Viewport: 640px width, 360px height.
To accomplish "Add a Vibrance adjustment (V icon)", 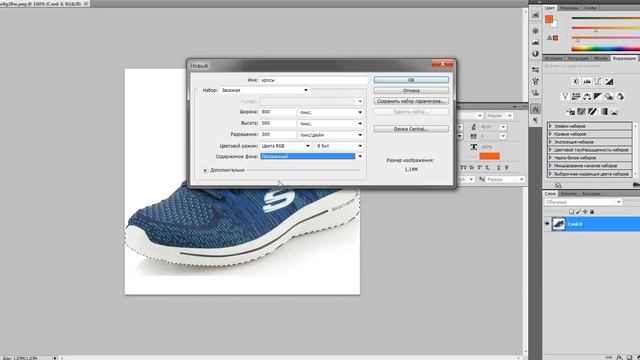I will (565, 96).
